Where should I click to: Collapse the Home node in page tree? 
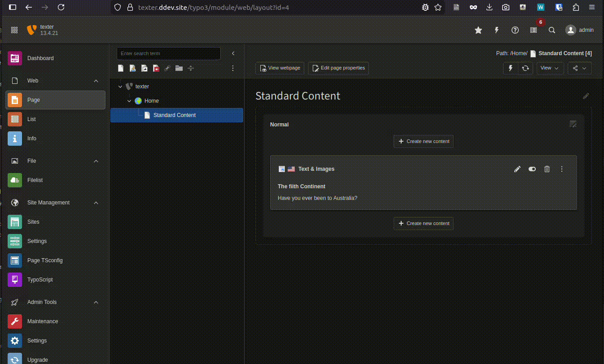pos(129,101)
